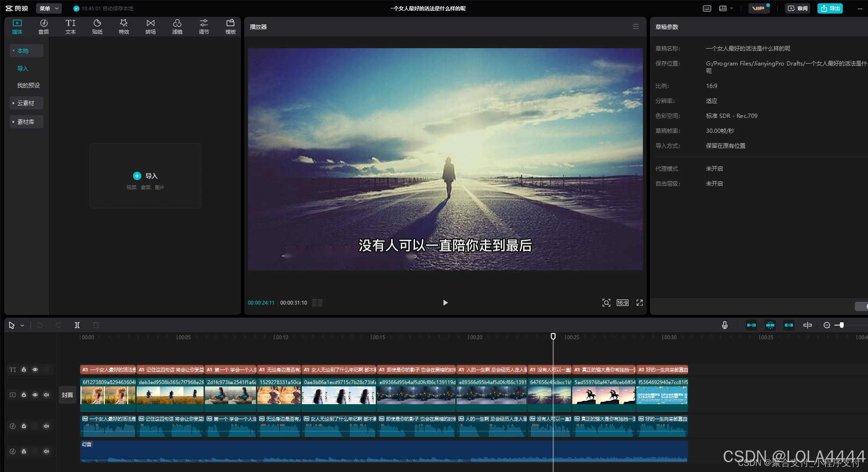Lock the narration audio track
This screenshot has width=868, height=472.
pos(24,426)
